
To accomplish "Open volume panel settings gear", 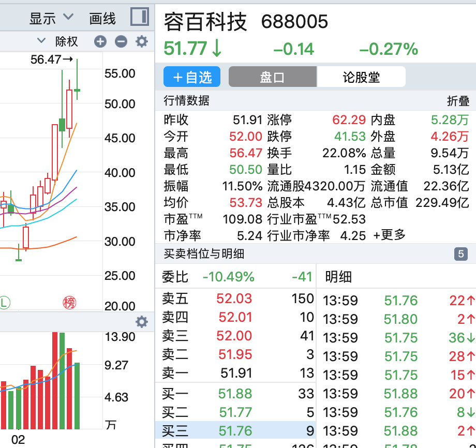I will pos(141,322).
